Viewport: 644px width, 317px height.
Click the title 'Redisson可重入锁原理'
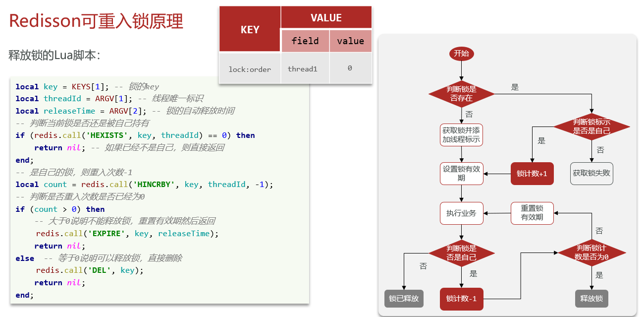96,21
